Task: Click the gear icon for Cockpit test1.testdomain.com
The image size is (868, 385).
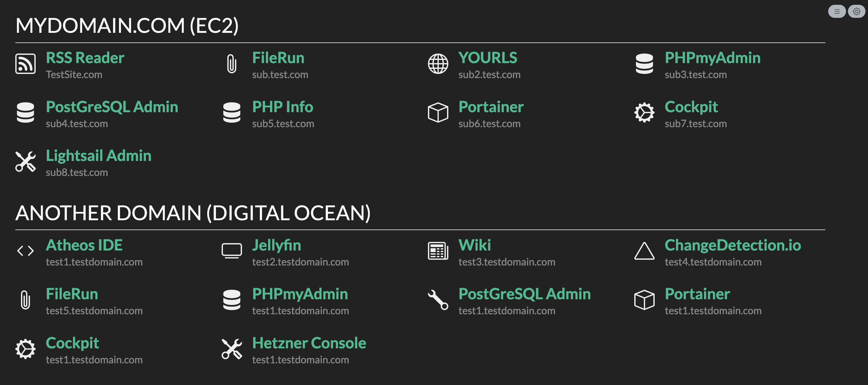Action: tap(25, 349)
